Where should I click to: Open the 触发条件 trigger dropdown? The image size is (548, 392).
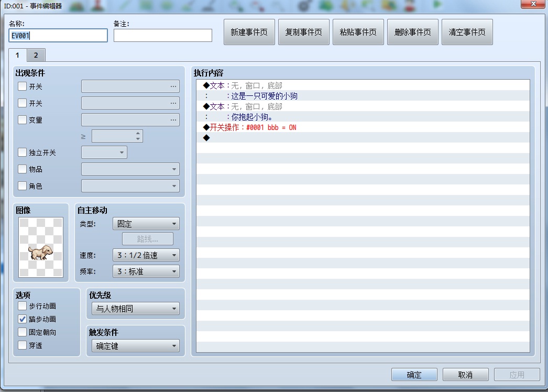(136, 346)
